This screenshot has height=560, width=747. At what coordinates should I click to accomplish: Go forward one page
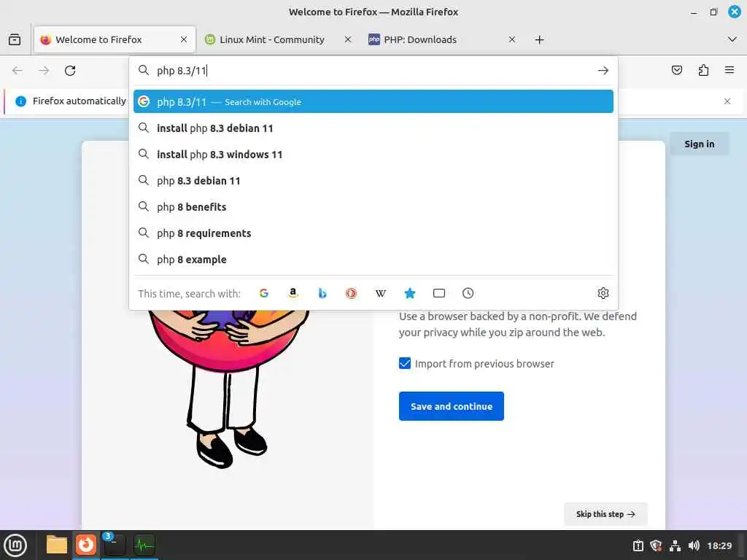click(x=44, y=71)
